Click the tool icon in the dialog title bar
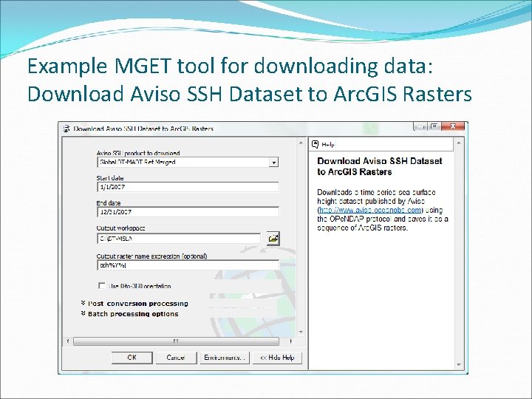This screenshot has height=399, width=532. click(66, 129)
